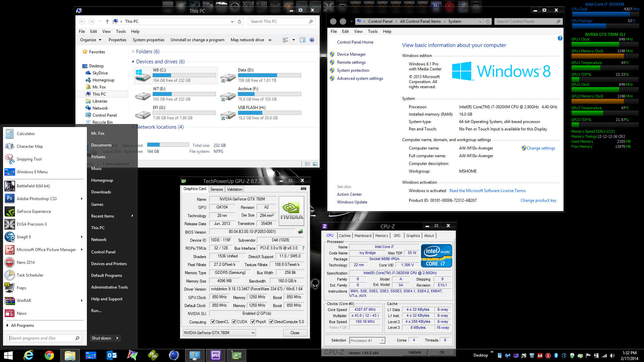Toggle the CUDA checkbox
The height and width of the screenshot is (362, 644).
coord(234,322)
